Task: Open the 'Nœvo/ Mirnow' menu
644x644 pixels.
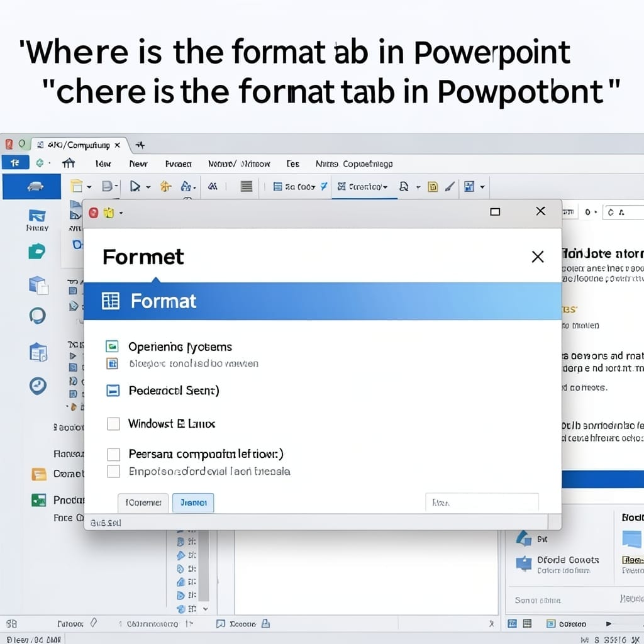Action: click(x=239, y=164)
